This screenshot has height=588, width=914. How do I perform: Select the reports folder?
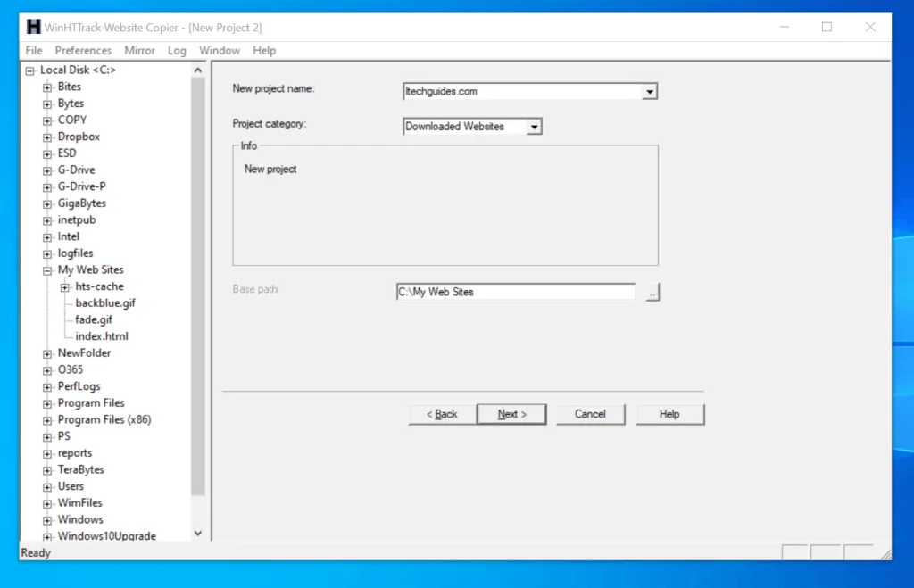(x=75, y=453)
